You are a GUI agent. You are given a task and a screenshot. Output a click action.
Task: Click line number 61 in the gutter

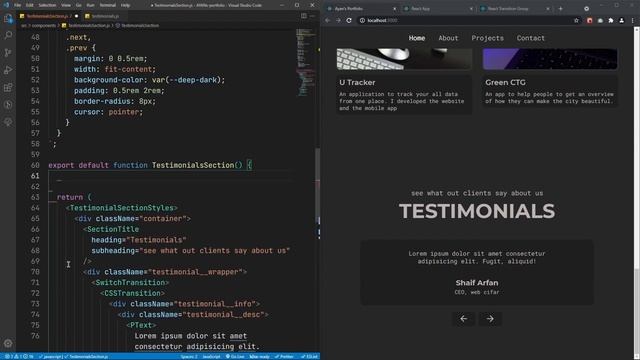[35, 176]
